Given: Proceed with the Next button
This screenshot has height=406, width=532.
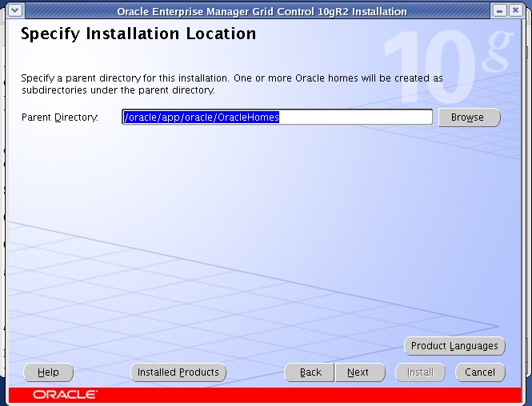Looking at the screenshot, I should tap(360, 372).
